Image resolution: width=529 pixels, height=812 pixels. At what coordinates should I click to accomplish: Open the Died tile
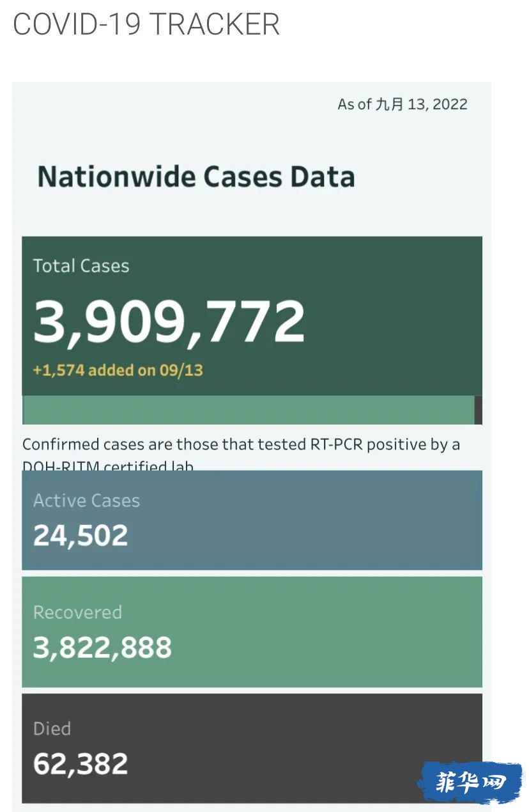pyautogui.click(x=252, y=748)
